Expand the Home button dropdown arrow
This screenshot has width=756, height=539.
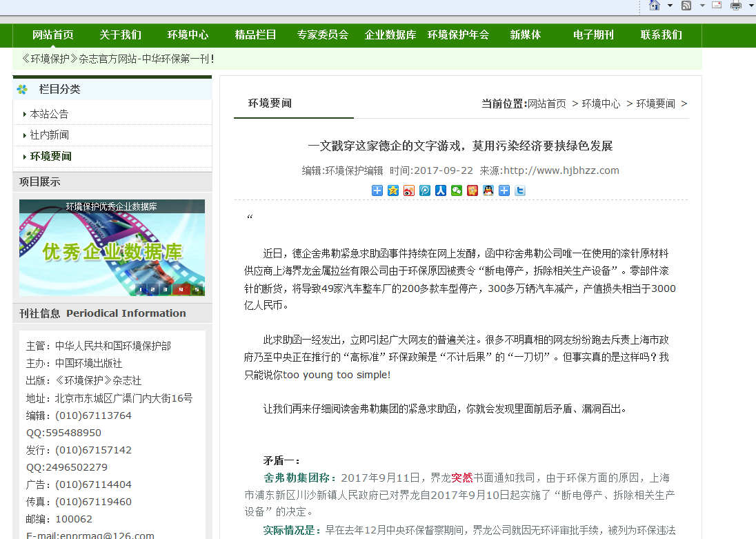point(670,6)
